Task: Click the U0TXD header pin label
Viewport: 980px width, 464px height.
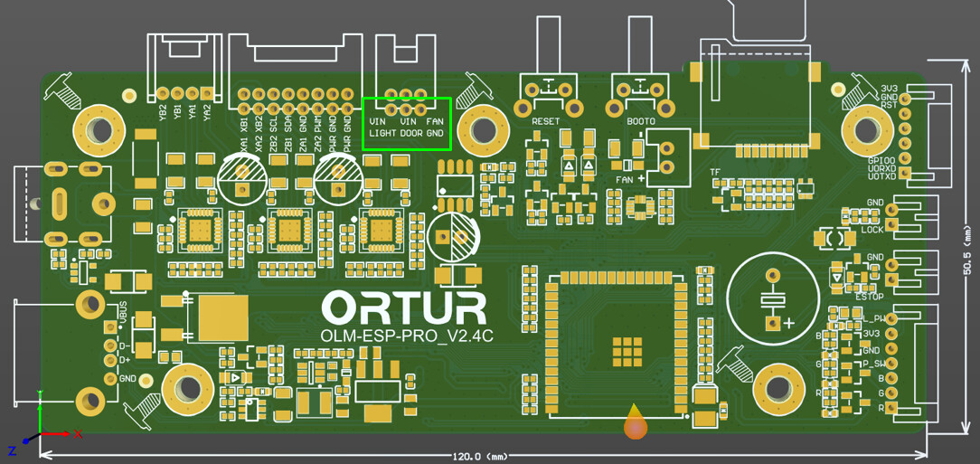Action: (881, 176)
